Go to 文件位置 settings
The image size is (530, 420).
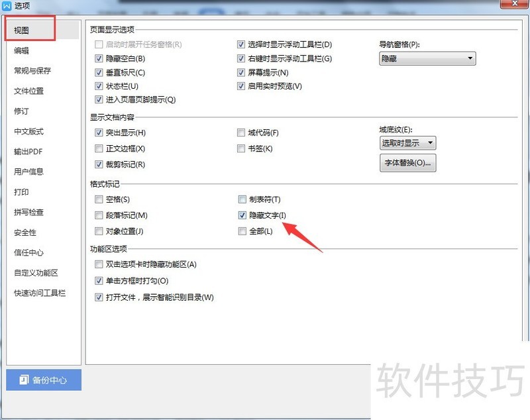(28, 91)
